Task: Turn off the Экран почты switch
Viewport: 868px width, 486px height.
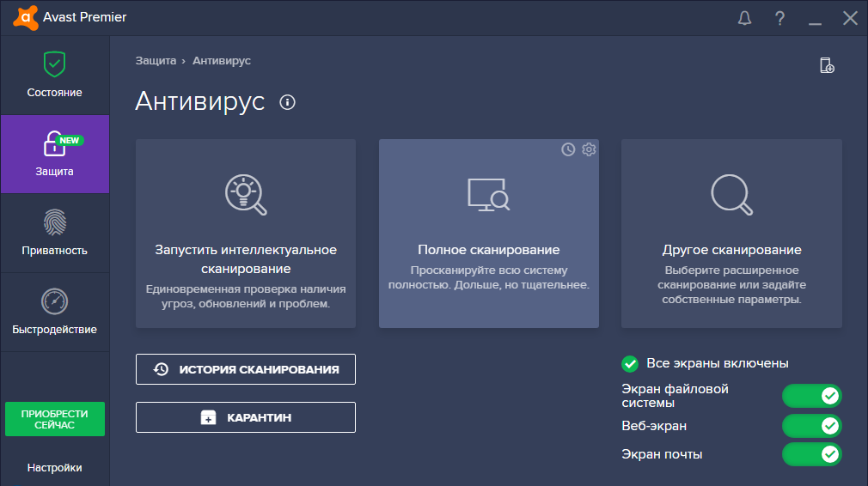Action: click(812, 454)
